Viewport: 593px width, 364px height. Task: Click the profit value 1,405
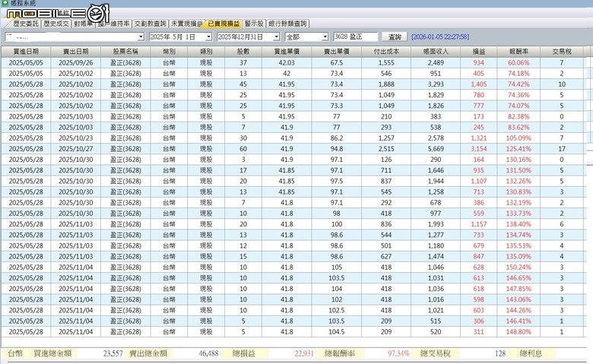pyautogui.click(x=479, y=84)
